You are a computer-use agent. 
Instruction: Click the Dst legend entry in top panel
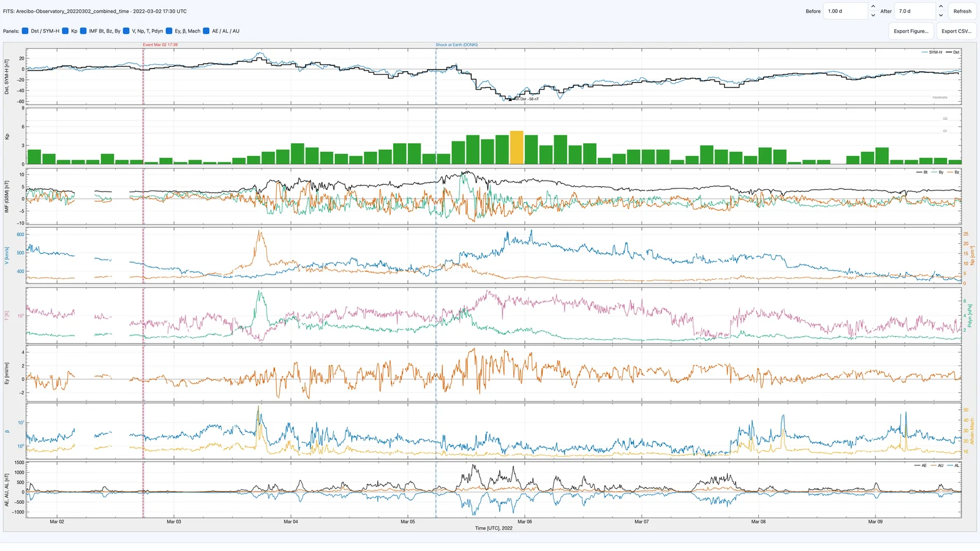click(952, 52)
